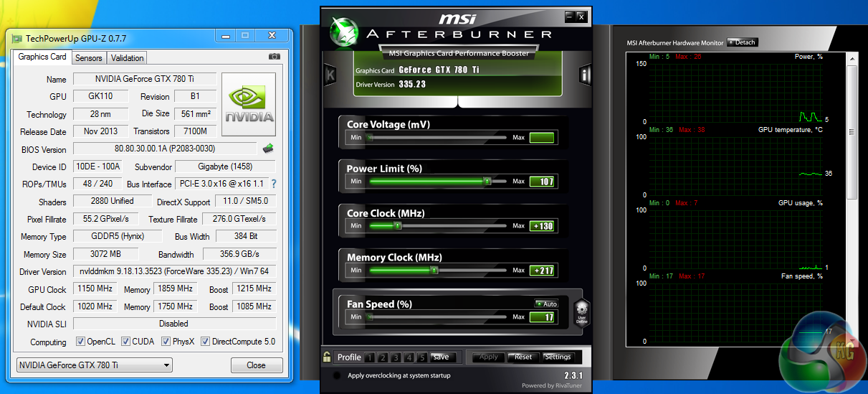Detach the Hardware Monitor panel
Viewport: 868px width, 394px height.
pos(742,42)
